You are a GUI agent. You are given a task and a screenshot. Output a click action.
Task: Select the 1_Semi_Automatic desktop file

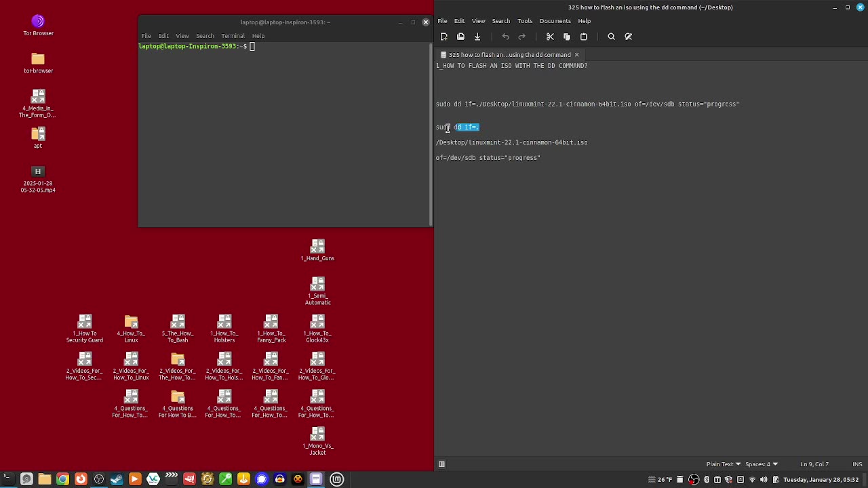(317, 291)
